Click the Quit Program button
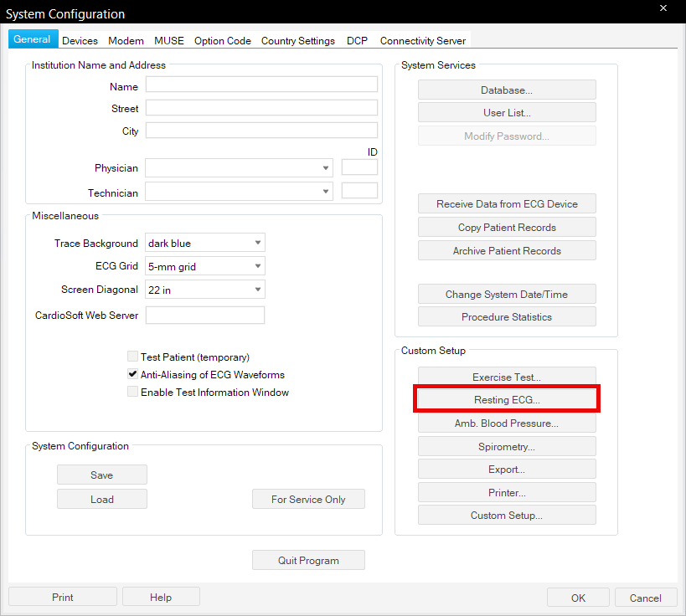Screen dimensions: 686x616 [x=308, y=561]
